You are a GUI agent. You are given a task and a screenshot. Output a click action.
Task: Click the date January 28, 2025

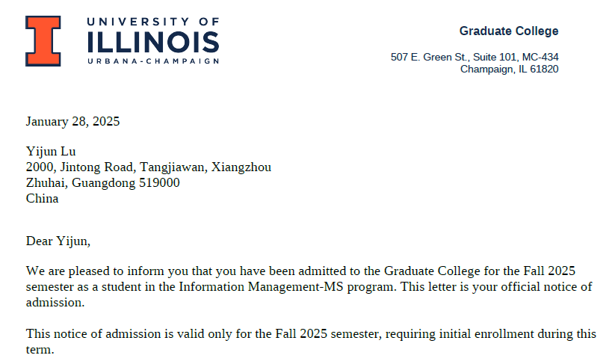72,122
